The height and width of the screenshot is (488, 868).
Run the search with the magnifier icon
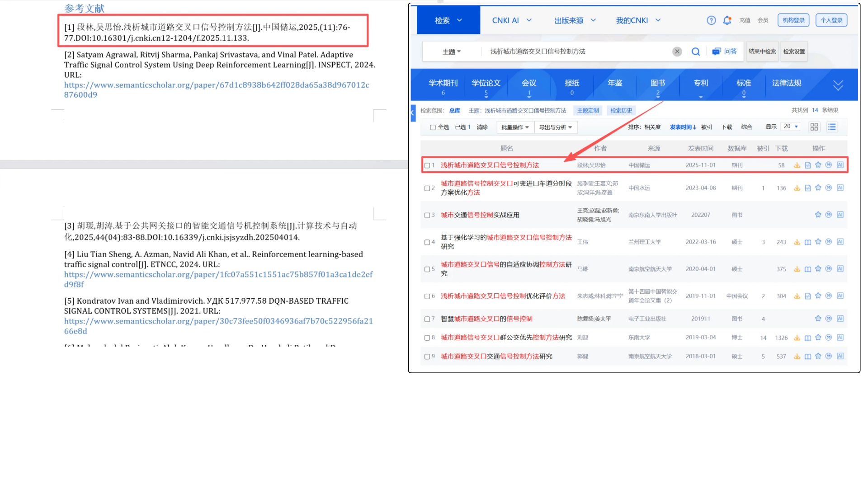coord(696,52)
